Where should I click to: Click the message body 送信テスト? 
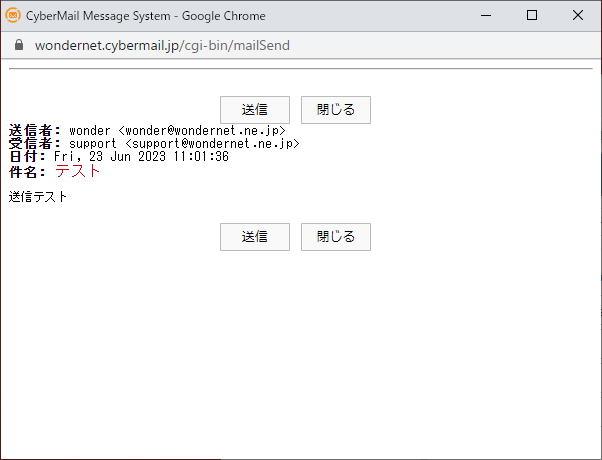(x=38, y=197)
